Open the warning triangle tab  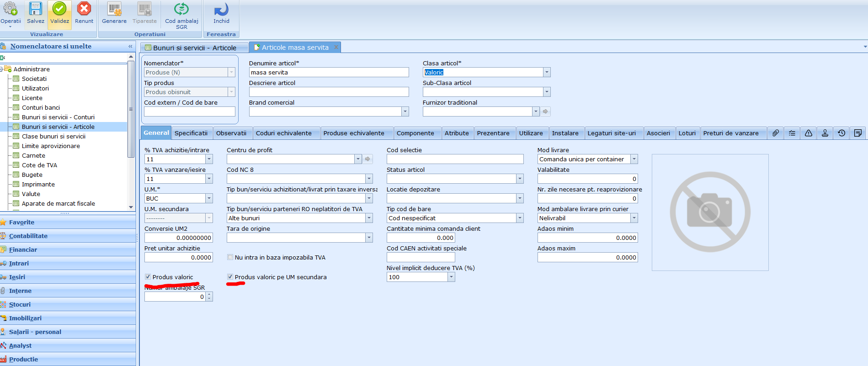point(809,133)
